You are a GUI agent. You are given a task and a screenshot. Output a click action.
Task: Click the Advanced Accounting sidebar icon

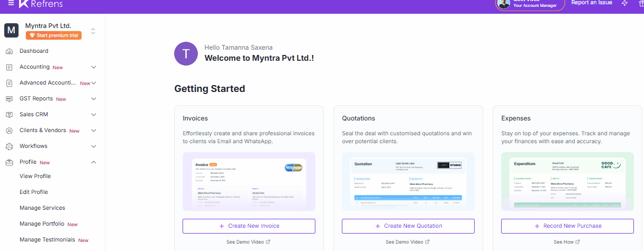[x=9, y=83]
